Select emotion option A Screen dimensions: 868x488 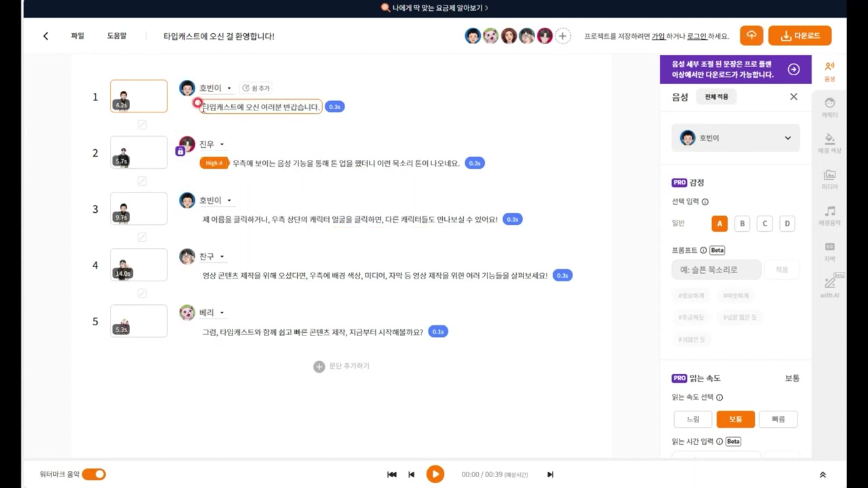point(719,223)
